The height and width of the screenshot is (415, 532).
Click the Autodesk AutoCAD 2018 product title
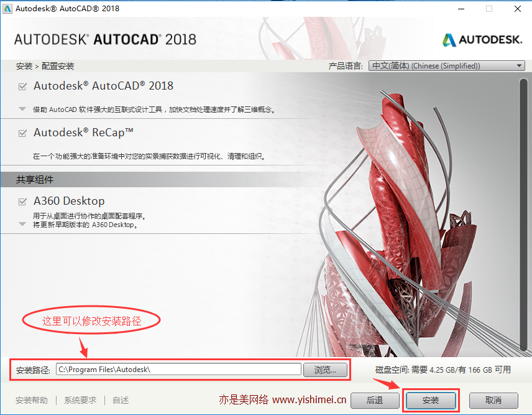[x=104, y=86]
